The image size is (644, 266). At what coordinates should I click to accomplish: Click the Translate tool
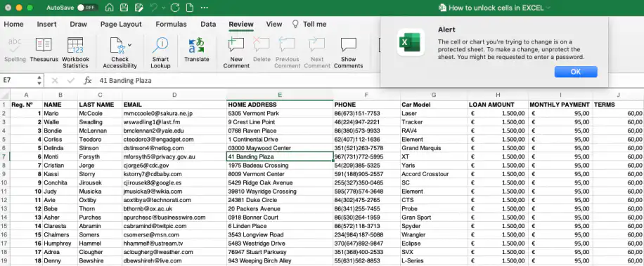(196, 50)
